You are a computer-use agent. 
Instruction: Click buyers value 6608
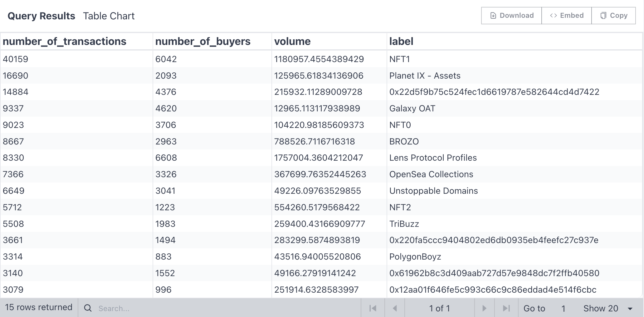click(x=166, y=158)
